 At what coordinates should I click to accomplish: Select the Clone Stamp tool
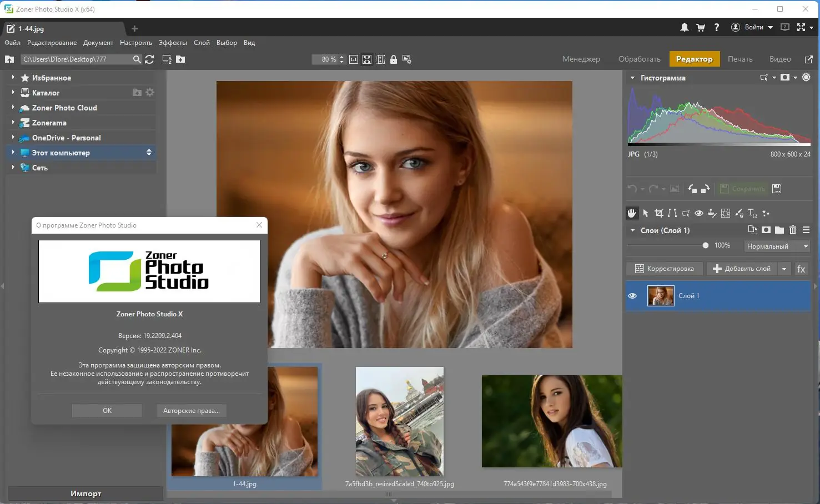[x=712, y=213]
